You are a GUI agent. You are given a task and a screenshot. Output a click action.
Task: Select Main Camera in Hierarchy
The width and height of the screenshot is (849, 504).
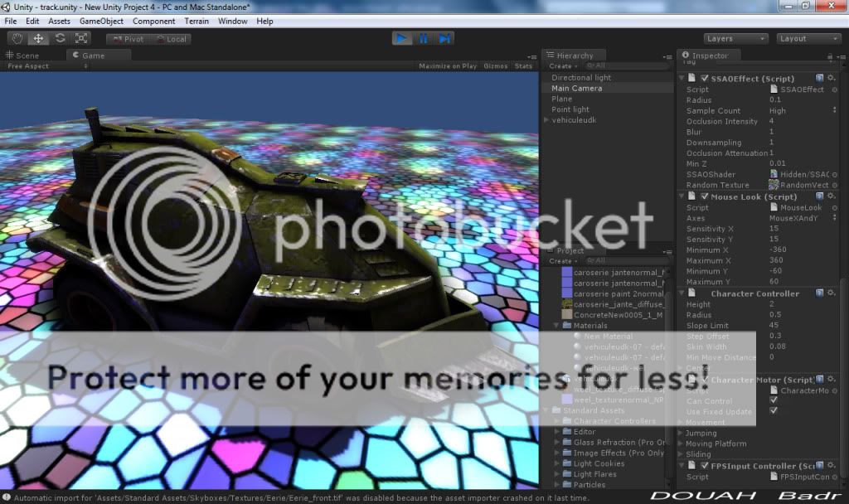[577, 88]
